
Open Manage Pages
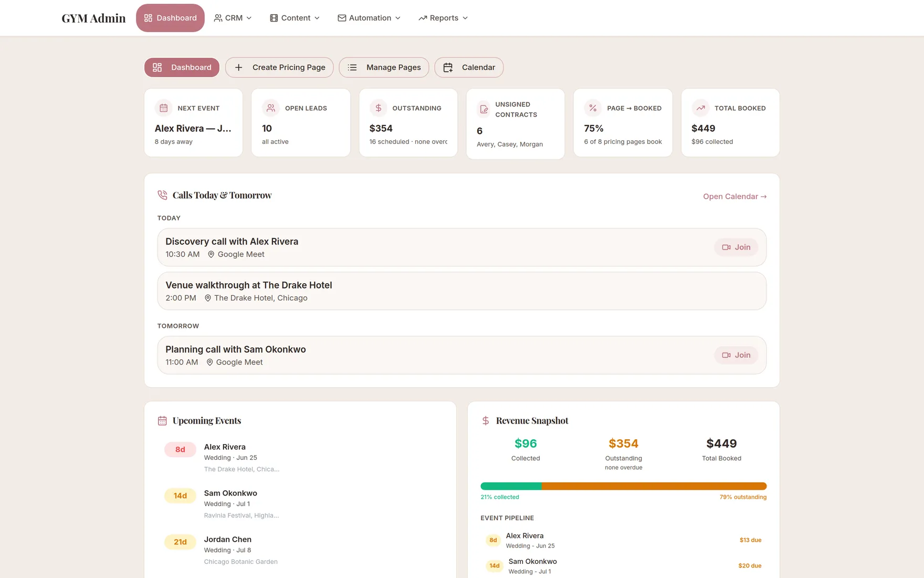pyautogui.click(x=384, y=67)
